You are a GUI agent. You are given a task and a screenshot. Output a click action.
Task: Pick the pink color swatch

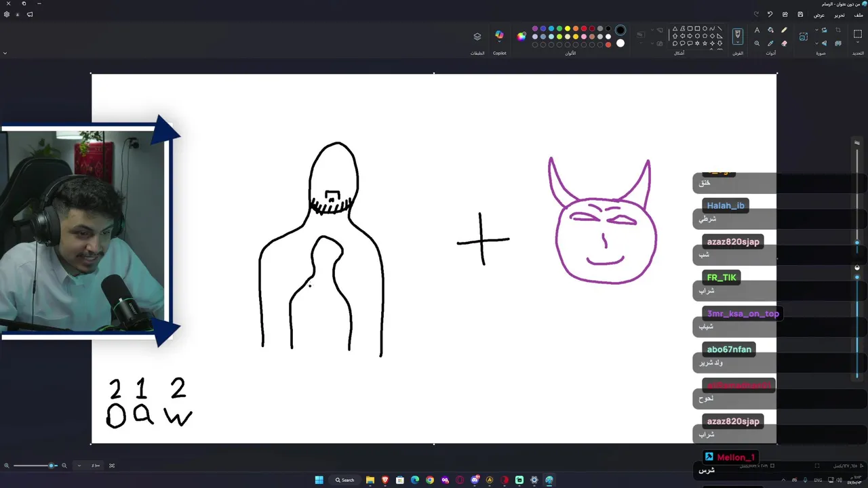coord(584,37)
